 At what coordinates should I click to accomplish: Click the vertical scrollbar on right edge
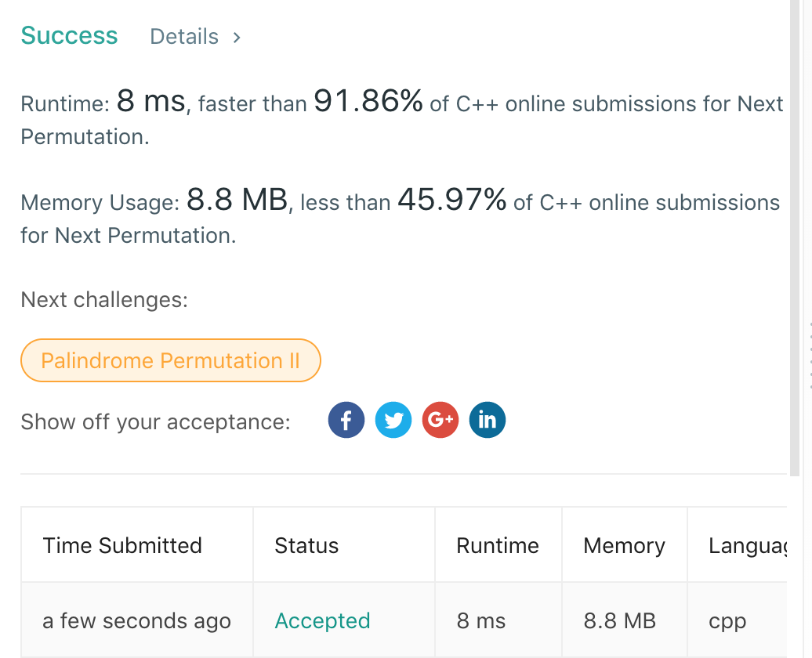tap(800, 235)
